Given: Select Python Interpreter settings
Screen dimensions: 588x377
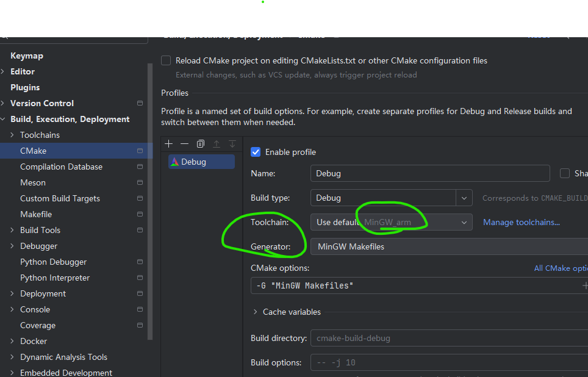Looking at the screenshot, I should click(55, 278).
